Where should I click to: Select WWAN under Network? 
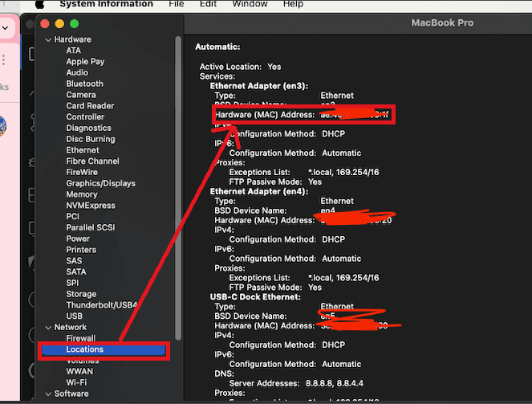79,371
